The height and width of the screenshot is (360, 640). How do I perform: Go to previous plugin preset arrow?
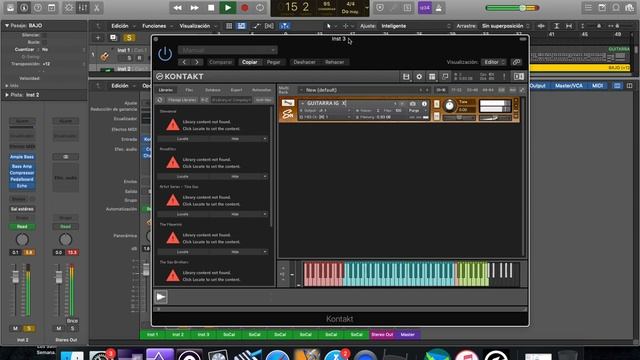[184, 62]
